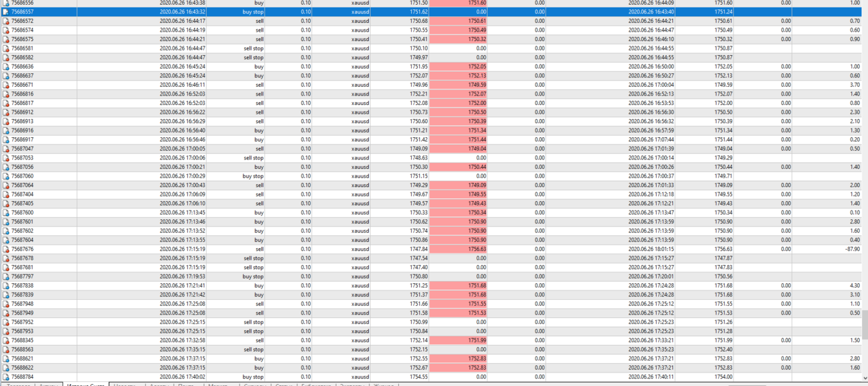
Task: Click the order icon beside 75687404
Action: point(5,194)
